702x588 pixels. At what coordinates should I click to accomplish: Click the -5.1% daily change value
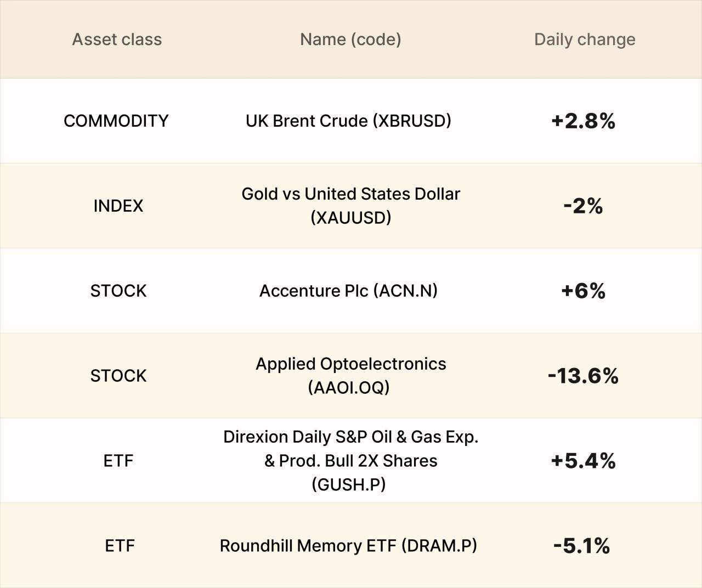tap(582, 546)
